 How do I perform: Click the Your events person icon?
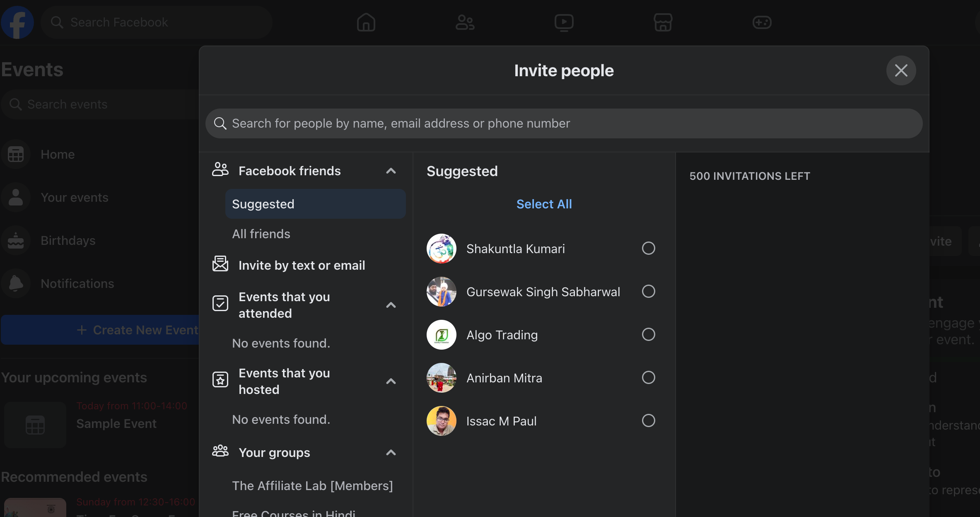[16, 198]
